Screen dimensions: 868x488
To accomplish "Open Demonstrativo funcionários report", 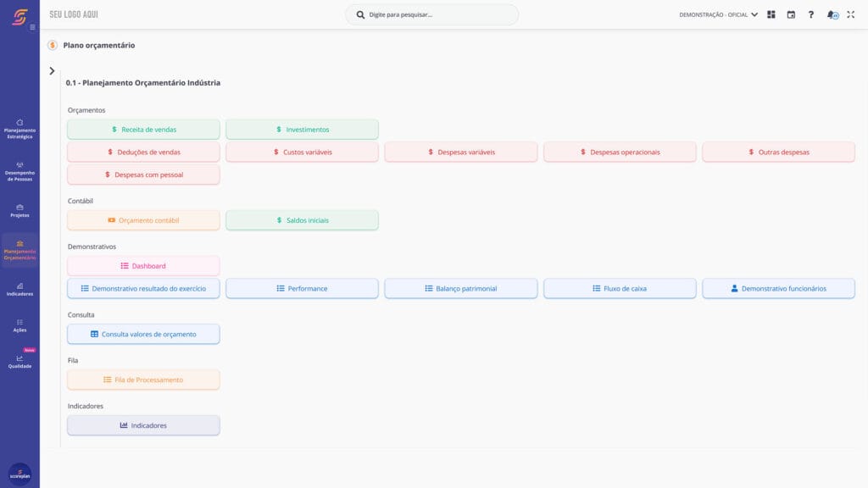I will tap(778, 289).
